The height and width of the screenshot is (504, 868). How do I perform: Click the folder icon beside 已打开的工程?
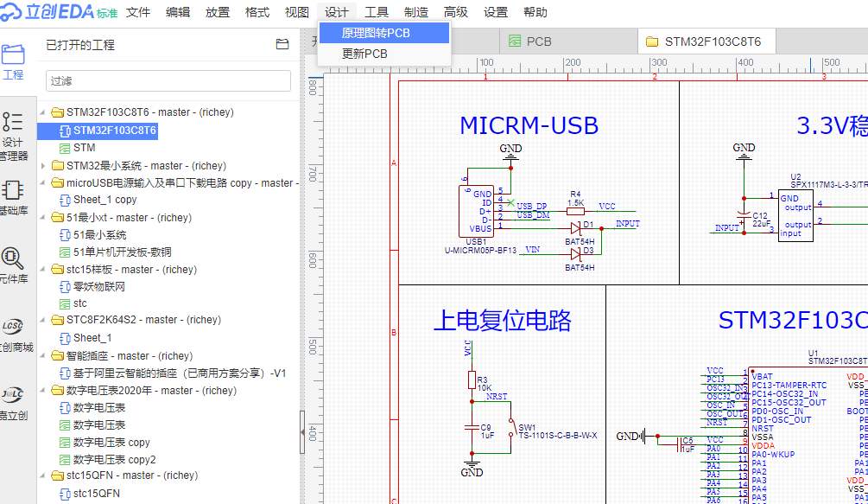tap(282, 44)
